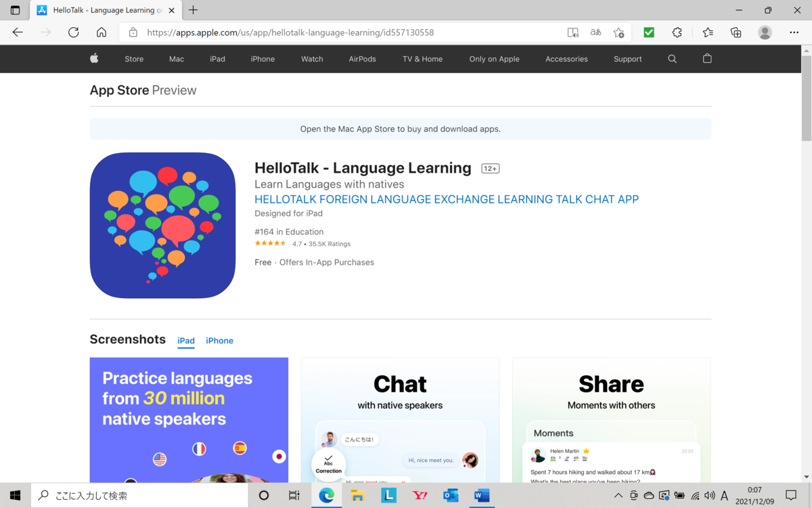
Task: Open the iPad navigation item
Action: click(x=217, y=59)
